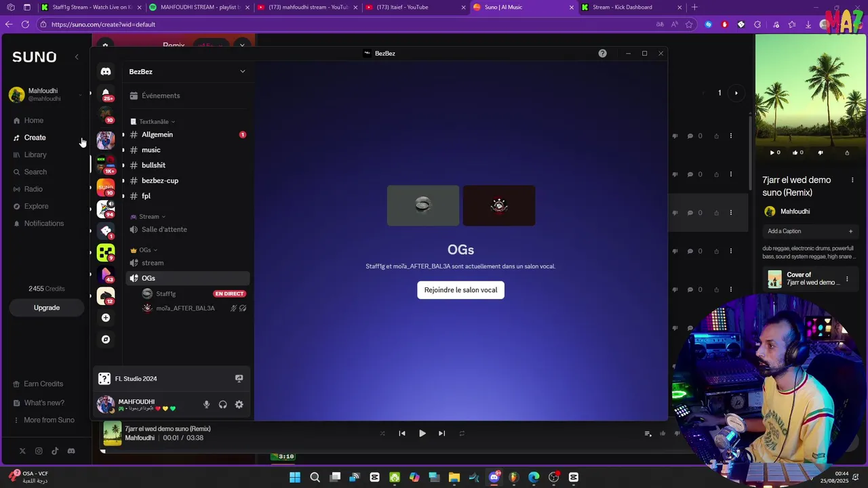Skip to next track in player
This screenshot has width=868, height=488.
click(x=441, y=433)
